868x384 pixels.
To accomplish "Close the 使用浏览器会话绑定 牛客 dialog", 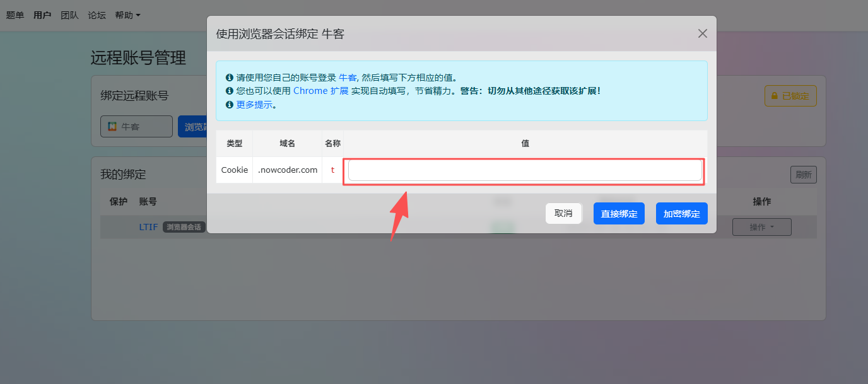I will pos(703,33).
